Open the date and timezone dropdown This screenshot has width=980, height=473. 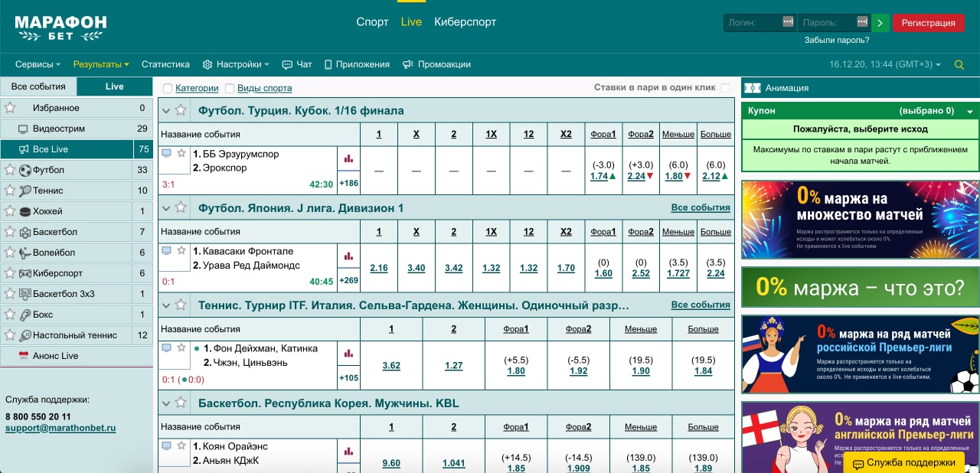pos(885,65)
